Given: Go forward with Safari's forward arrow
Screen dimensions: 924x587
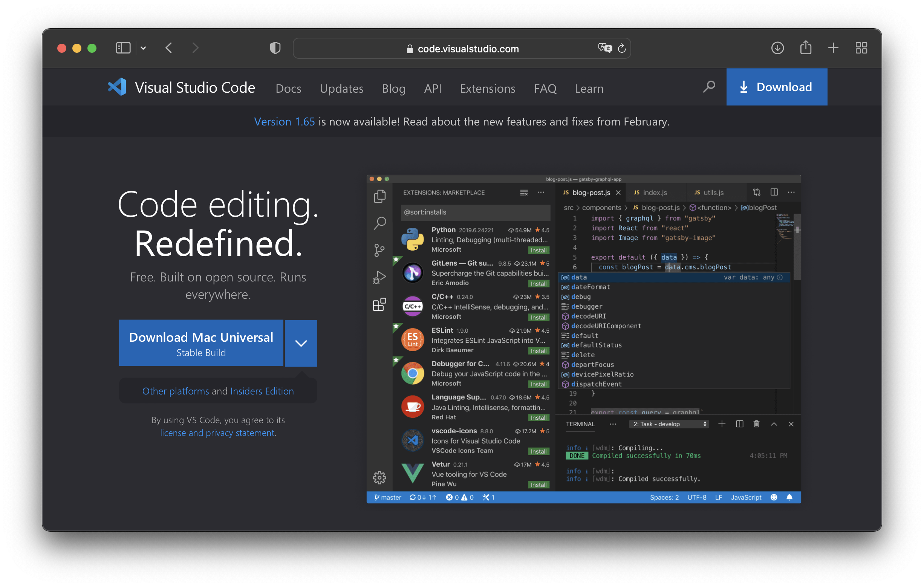Looking at the screenshot, I should [195, 48].
